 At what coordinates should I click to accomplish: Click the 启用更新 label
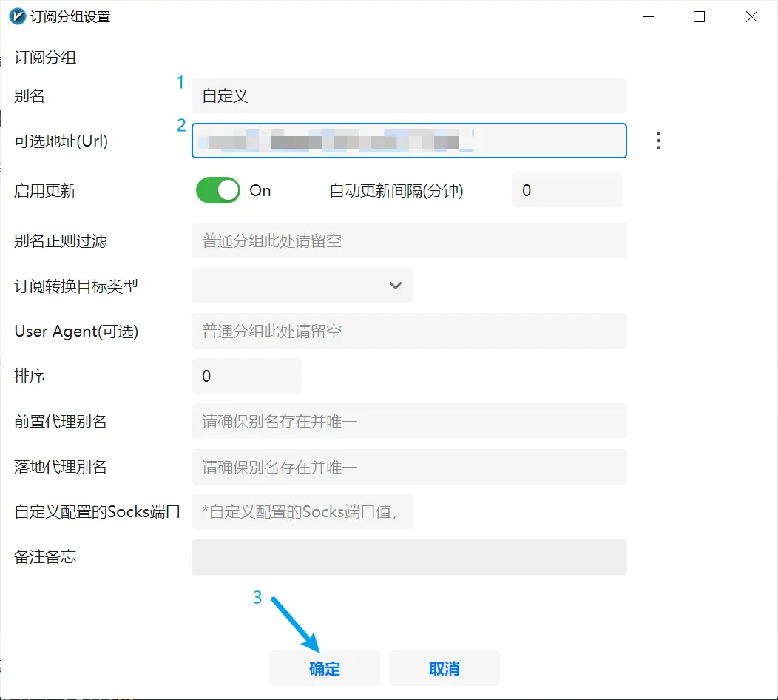pos(45,191)
